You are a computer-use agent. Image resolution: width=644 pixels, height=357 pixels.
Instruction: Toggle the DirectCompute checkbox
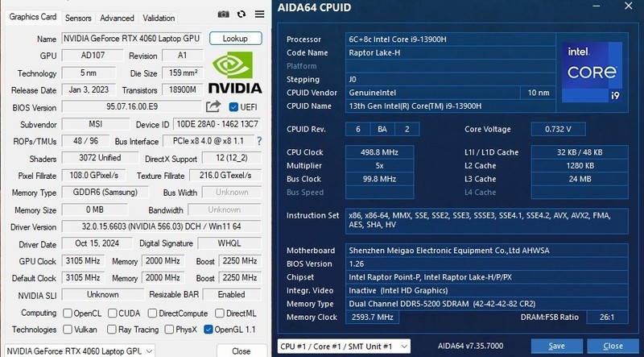point(152,313)
